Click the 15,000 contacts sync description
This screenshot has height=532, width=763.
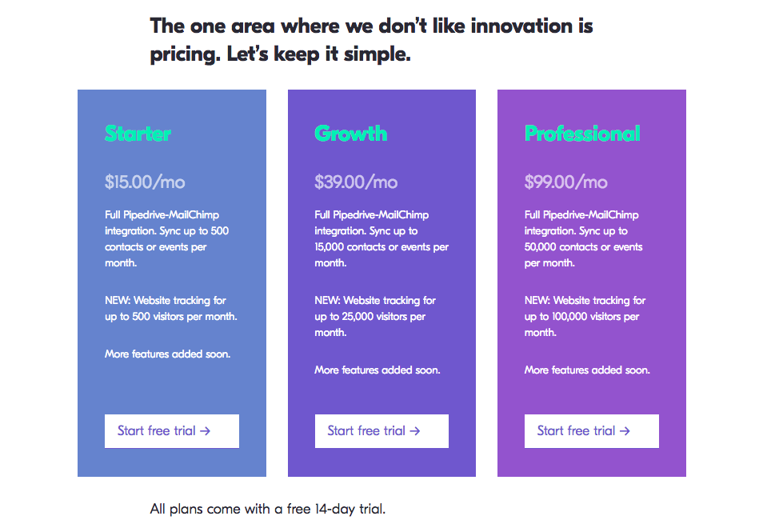click(381, 238)
